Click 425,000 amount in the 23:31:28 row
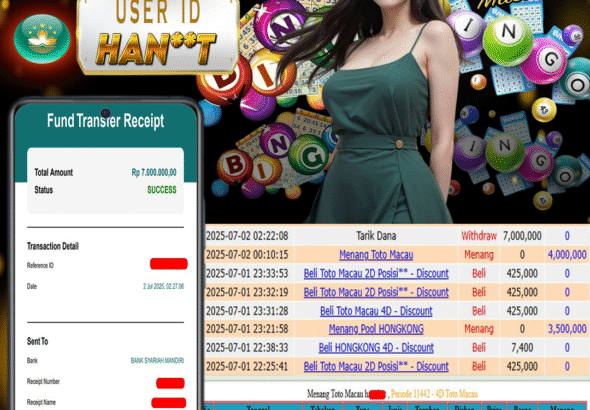This screenshot has width=590, height=410. [522, 311]
